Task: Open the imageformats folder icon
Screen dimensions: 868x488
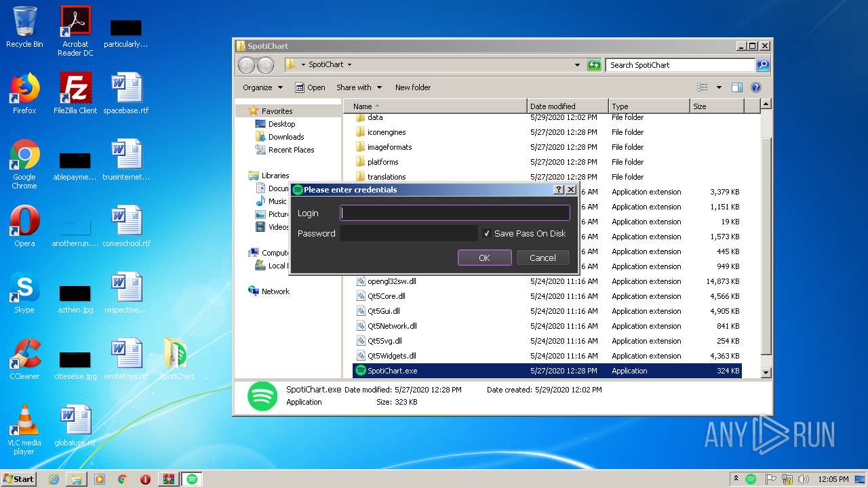Action: (x=361, y=147)
